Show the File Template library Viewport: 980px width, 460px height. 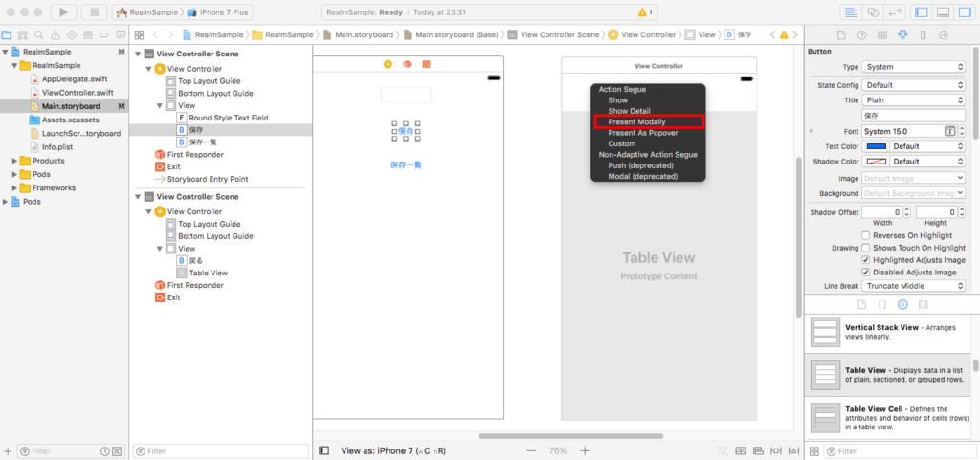pos(861,304)
